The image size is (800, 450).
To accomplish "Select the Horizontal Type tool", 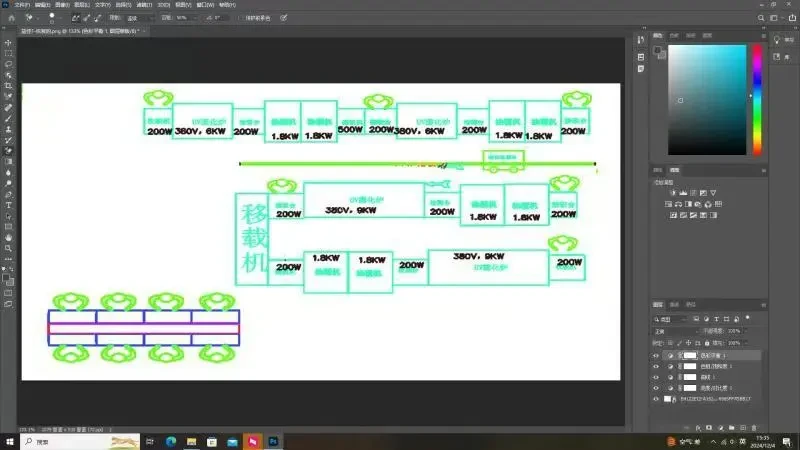I will (x=8, y=205).
